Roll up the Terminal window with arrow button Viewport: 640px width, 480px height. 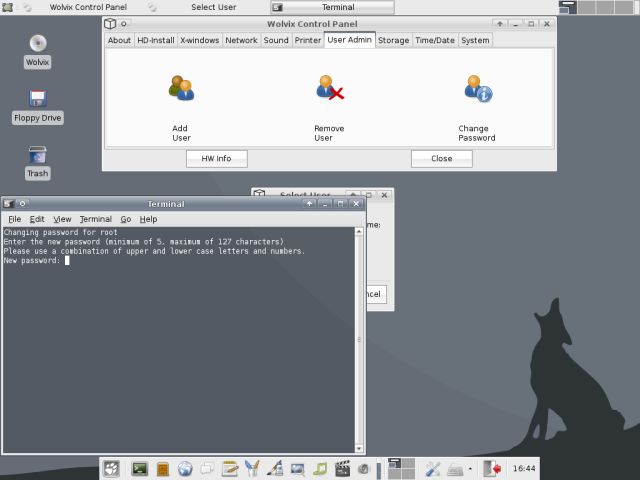[309, 203]
